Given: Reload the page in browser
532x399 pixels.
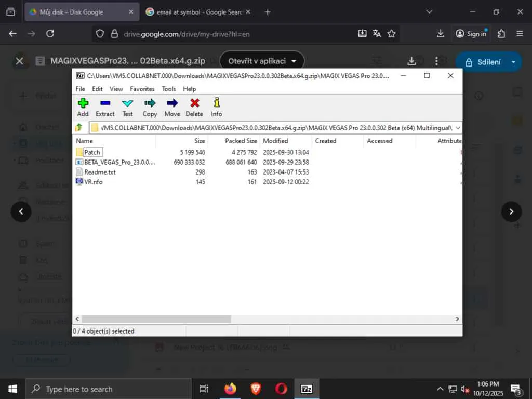Looking at the screenshot, I should 50,34.
